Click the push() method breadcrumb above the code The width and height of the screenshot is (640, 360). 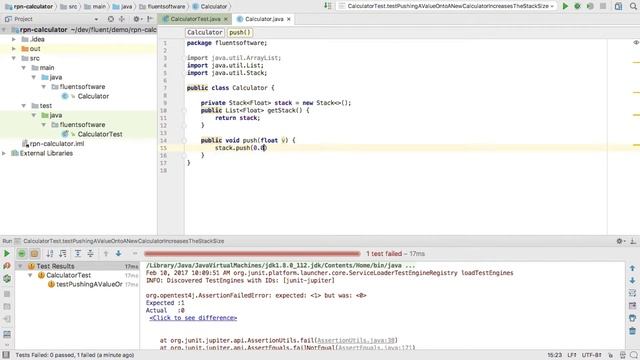tap(240, 32)
